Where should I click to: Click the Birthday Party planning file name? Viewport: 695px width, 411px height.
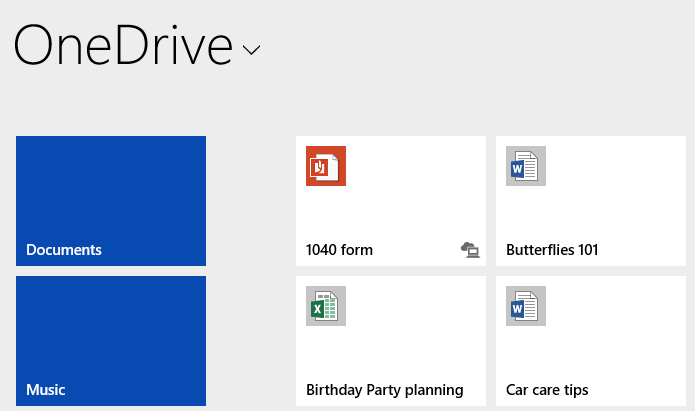pyautogui.click(x=384, y=390)
